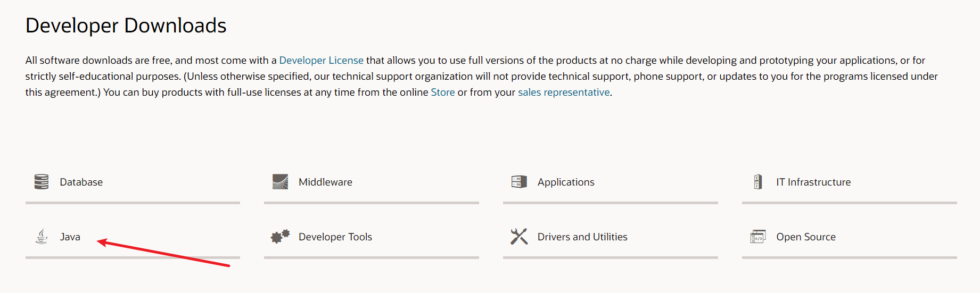The image size is (980, 293).
Task: Click the Developer Tools gears icon
Action: [280, 236]
